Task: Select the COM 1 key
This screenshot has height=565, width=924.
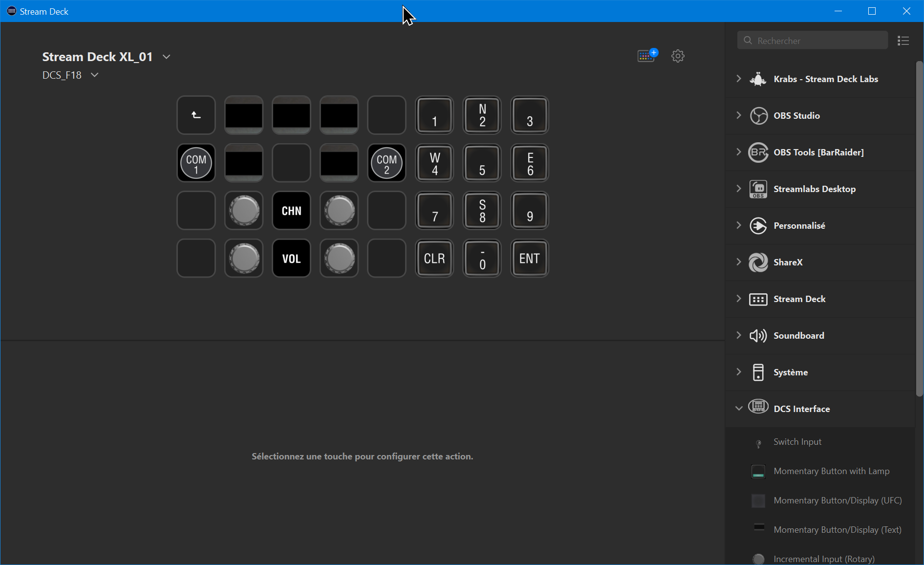Action: coord(196,163)
